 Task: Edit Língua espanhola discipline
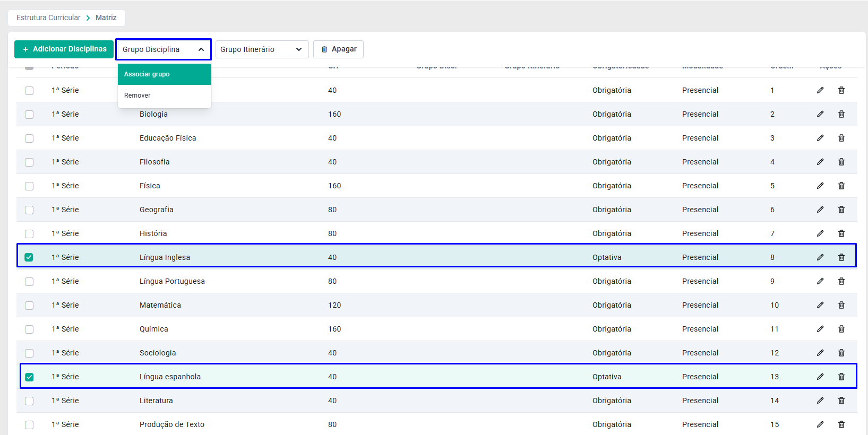tap(820, 377)
